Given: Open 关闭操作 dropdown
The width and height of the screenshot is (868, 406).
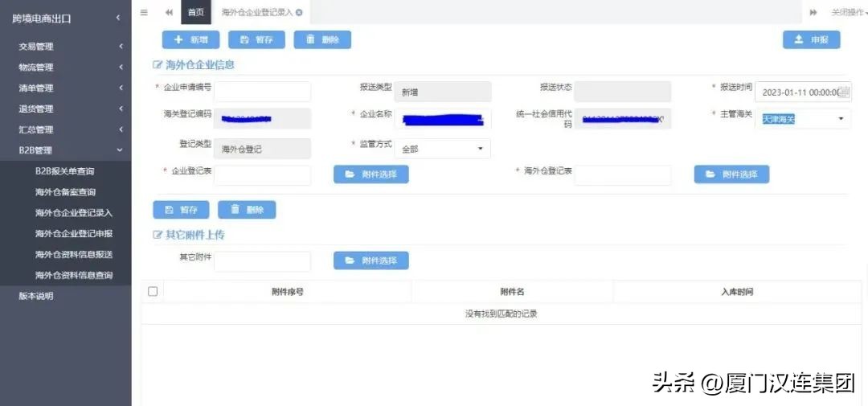Looking at the screenshot, I should (849, 13).
